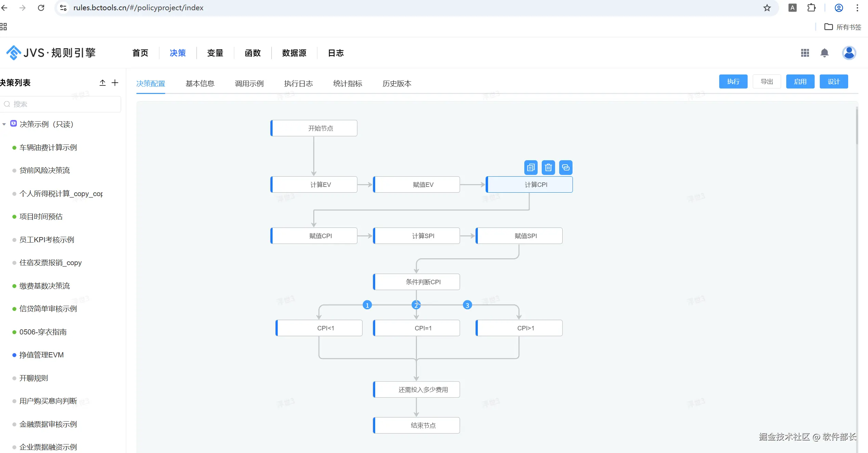Viewport: 868px width, 453px height.
Task: Select 挣值管理EVM in the decision list
Action: click(41, 355)
